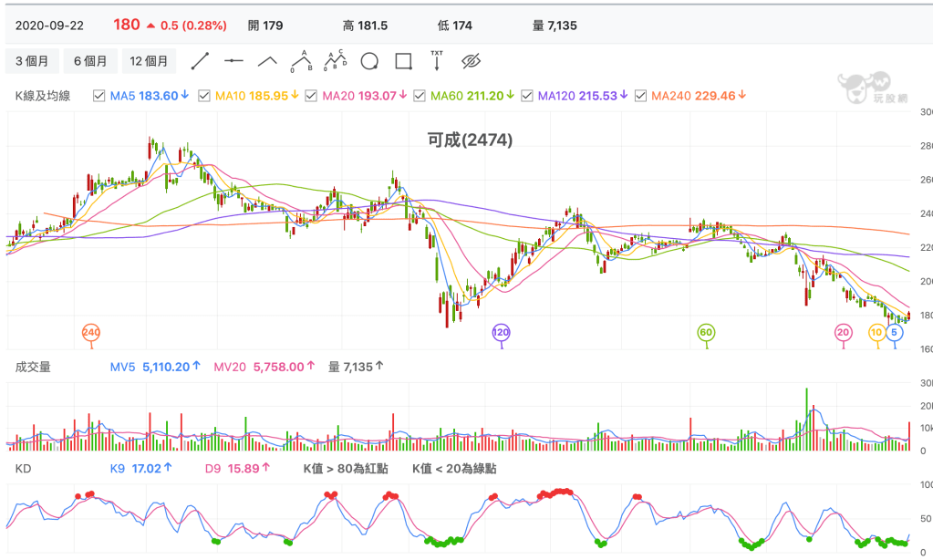Pick the angle polyline drawing tool

(267, 61)
